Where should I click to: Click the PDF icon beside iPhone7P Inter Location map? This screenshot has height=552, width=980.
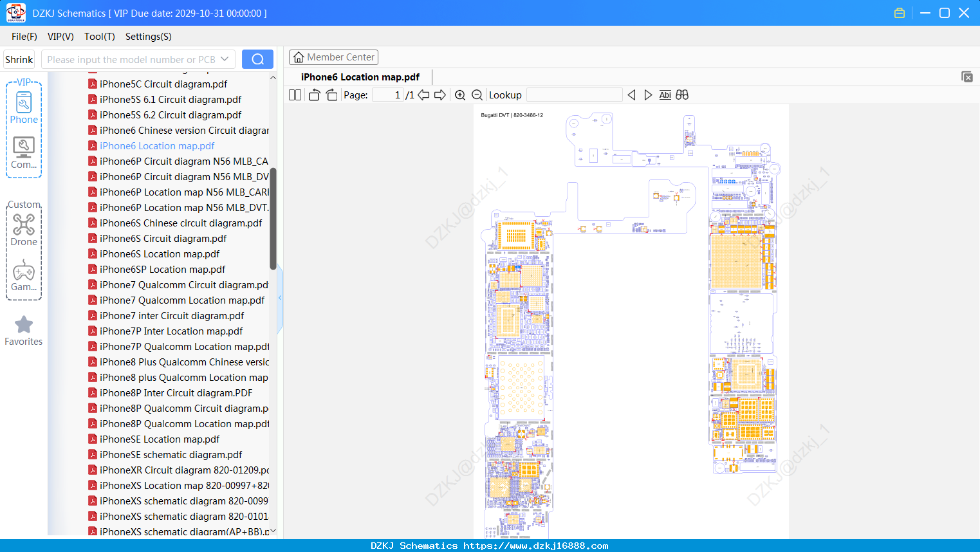point(93,331)
